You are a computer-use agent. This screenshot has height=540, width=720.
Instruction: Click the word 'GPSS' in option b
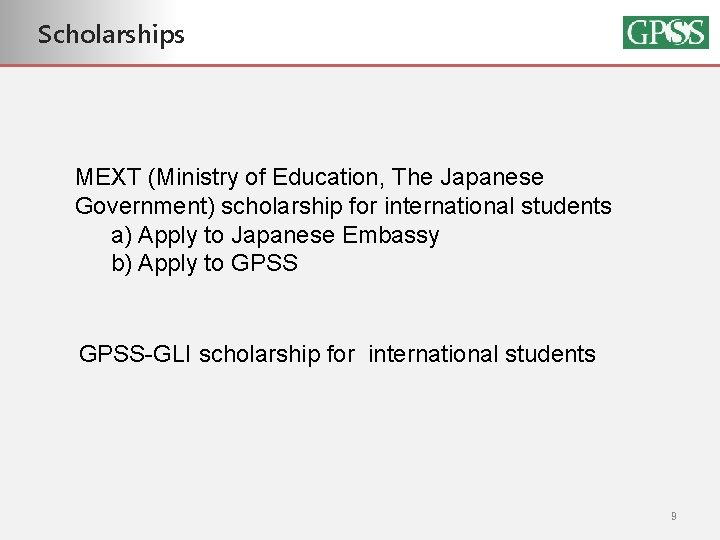click(264, 263)
